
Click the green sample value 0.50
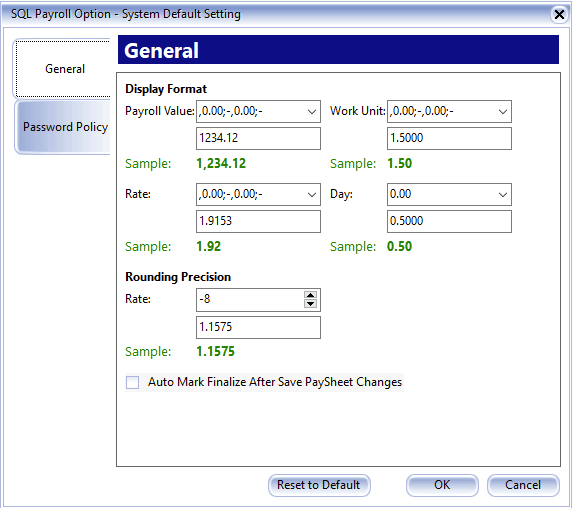point(399,247)
